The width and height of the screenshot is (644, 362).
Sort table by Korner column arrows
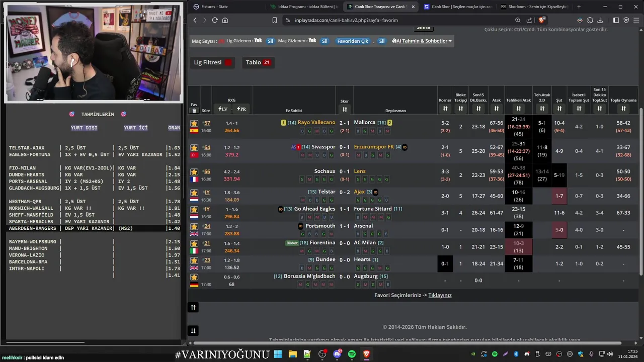(x=445, y=109)
